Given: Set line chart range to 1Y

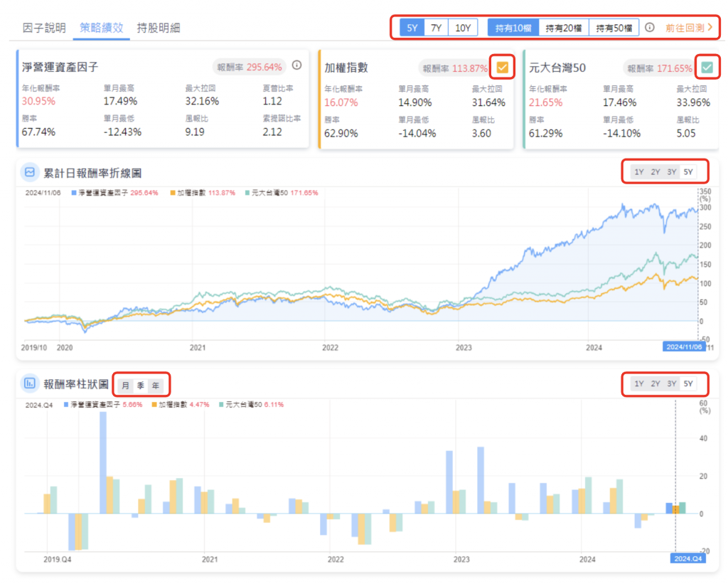Looking at the screenshot, I should tap(638, 172).
